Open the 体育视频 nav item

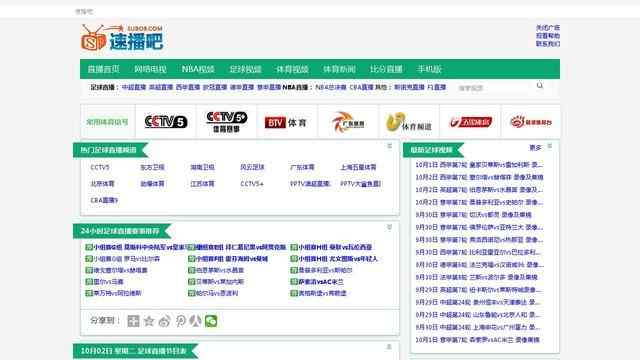click(292, 69)
